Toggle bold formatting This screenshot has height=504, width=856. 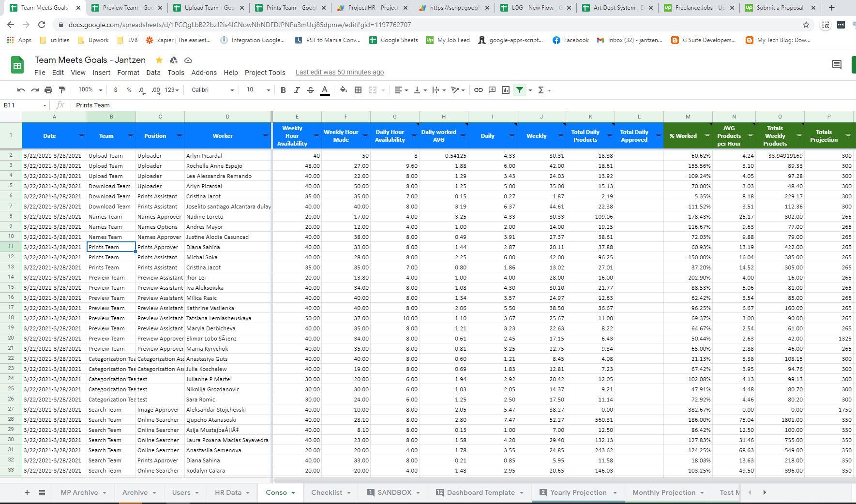(x=283, y=90)
